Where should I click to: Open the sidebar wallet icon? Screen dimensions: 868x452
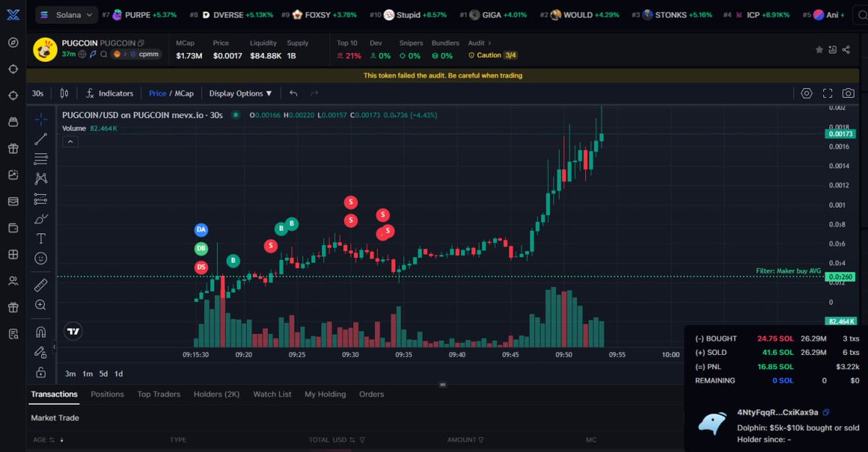coord(13,227)
